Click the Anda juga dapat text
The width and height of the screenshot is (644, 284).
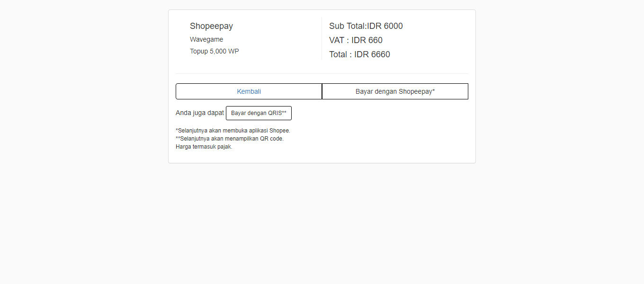pyautogui.click(x=199, y=113)
